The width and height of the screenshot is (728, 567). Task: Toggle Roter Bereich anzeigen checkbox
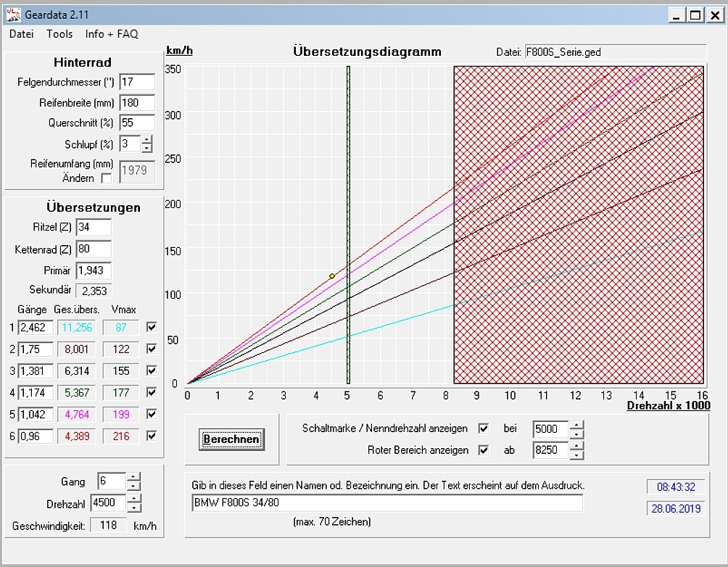[484, 450]
